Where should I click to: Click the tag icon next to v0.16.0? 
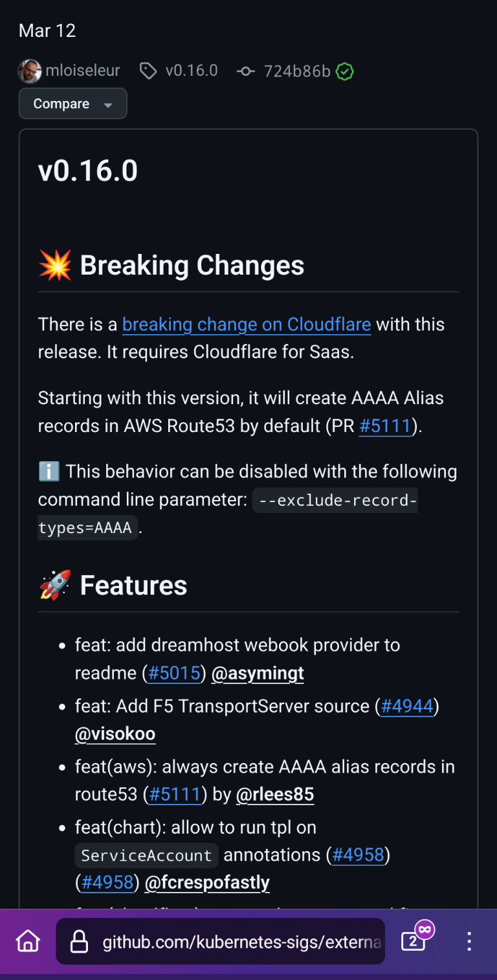(148, 71)
